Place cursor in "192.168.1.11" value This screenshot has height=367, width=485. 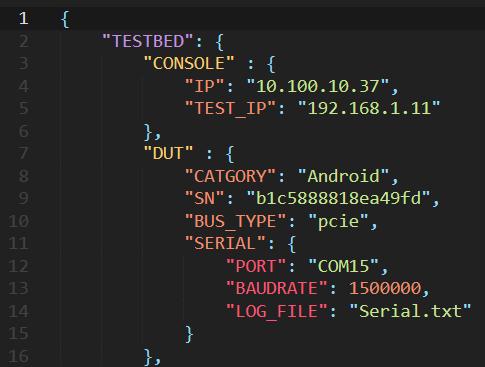(x=369, y=109)
